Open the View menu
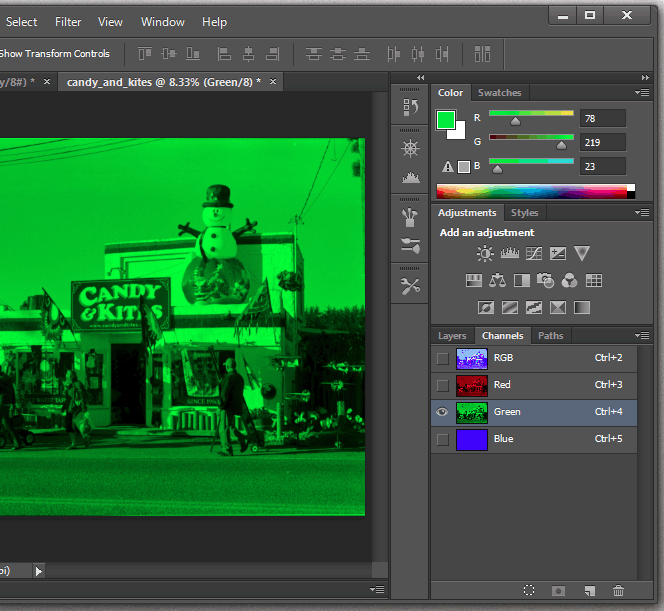The height and width of the screenshot is (611, 664). pyautogui.click(x=110, y=22)
